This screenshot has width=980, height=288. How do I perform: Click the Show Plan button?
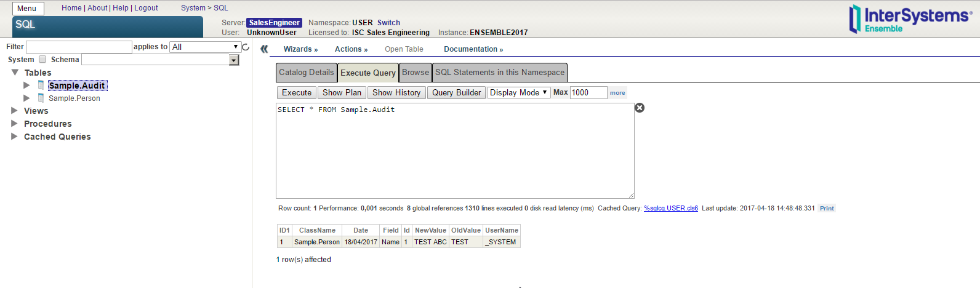pos(342,92)
